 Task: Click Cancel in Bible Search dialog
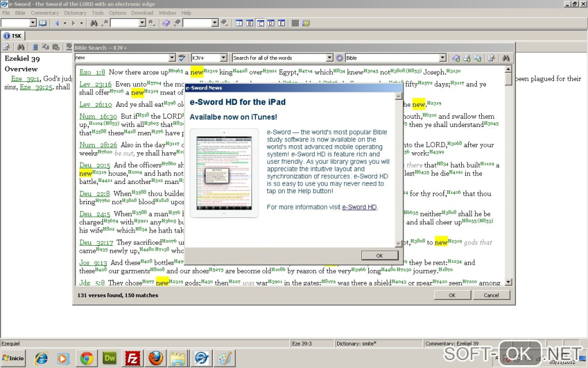click(491, 295)
